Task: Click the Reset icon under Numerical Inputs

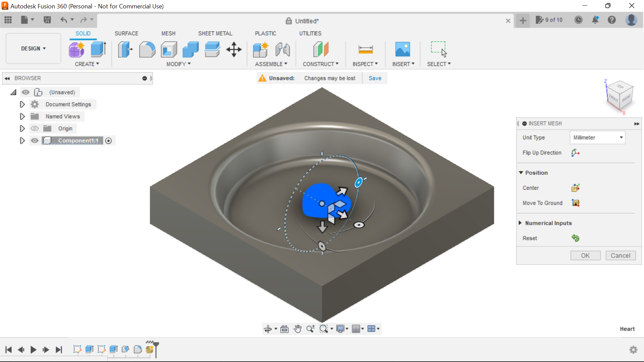Action: click(x=576, y=238)
